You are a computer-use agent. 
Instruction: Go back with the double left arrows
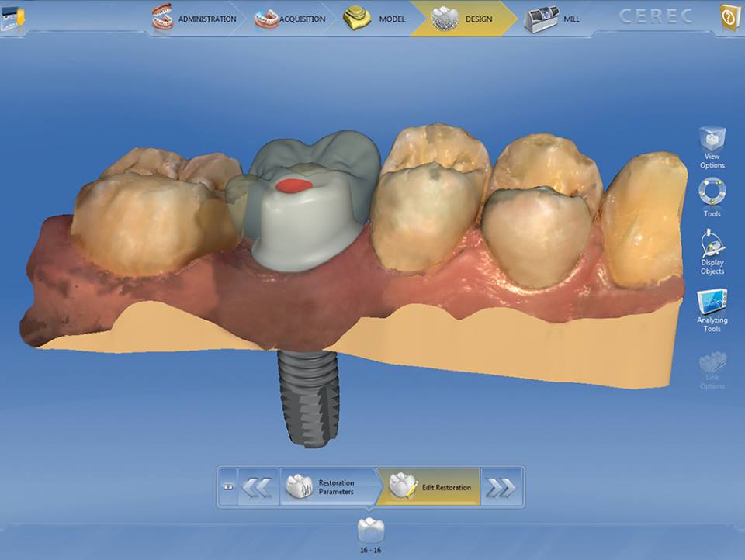pos(258,487)
